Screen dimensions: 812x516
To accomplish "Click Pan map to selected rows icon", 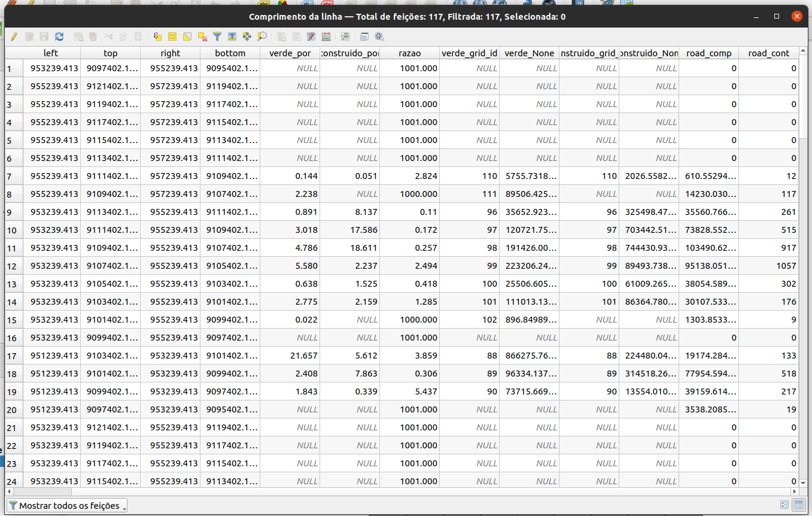I will [x=247, y=37].
